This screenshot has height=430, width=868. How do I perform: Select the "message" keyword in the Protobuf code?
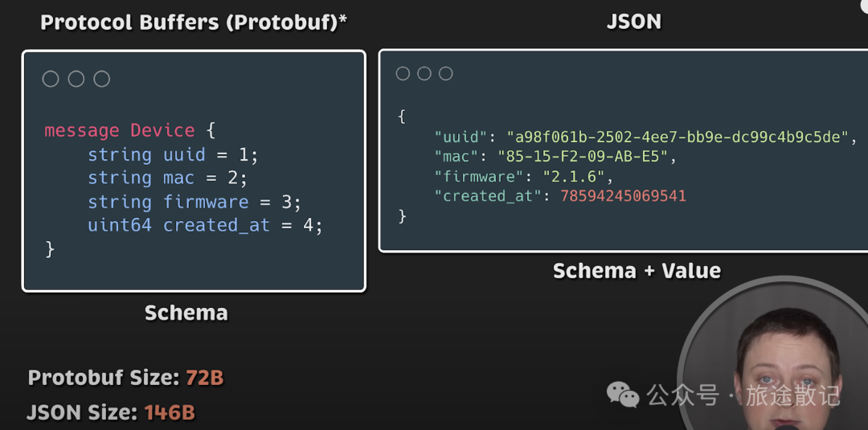(82, 131)
